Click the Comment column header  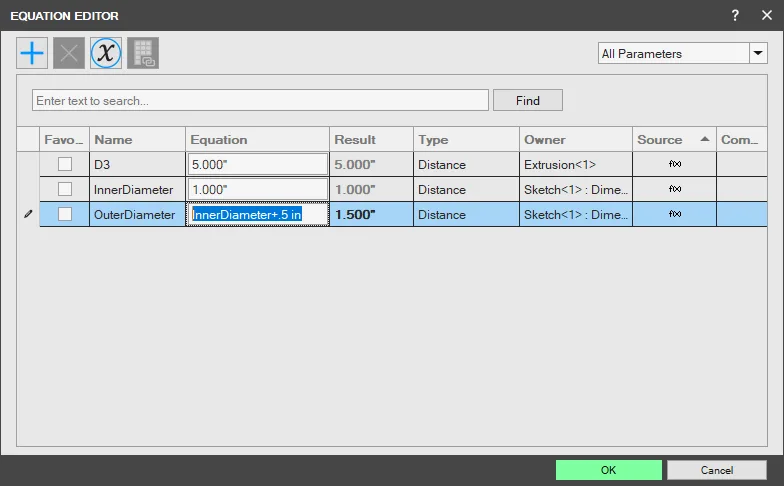(x=742, y=140)
